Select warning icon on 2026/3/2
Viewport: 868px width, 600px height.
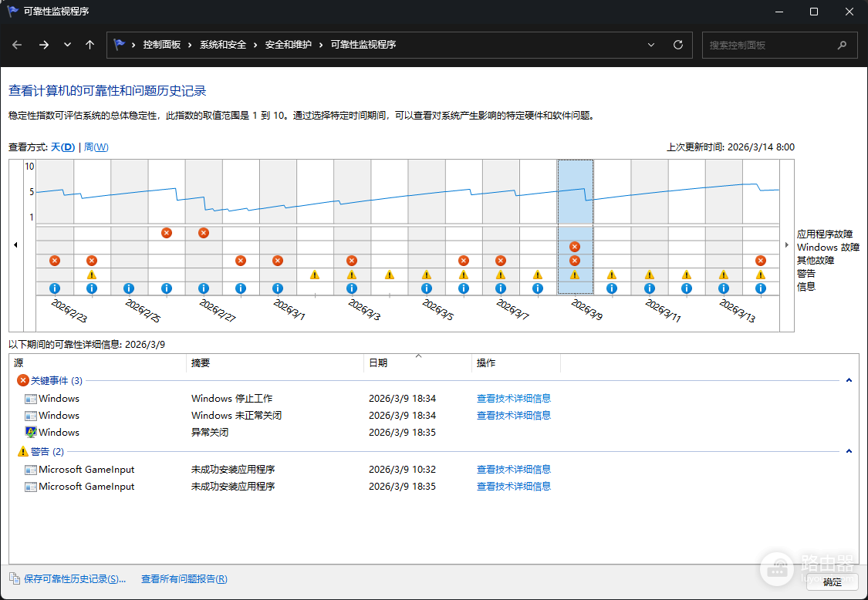pyautogui.click(x=315, y=275)
